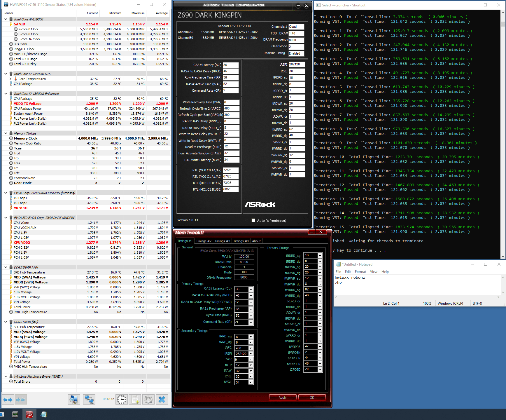Click the clock icon beside P-core 0 Clock
This screenshot has width=506, height=420.
pos(16,29)
